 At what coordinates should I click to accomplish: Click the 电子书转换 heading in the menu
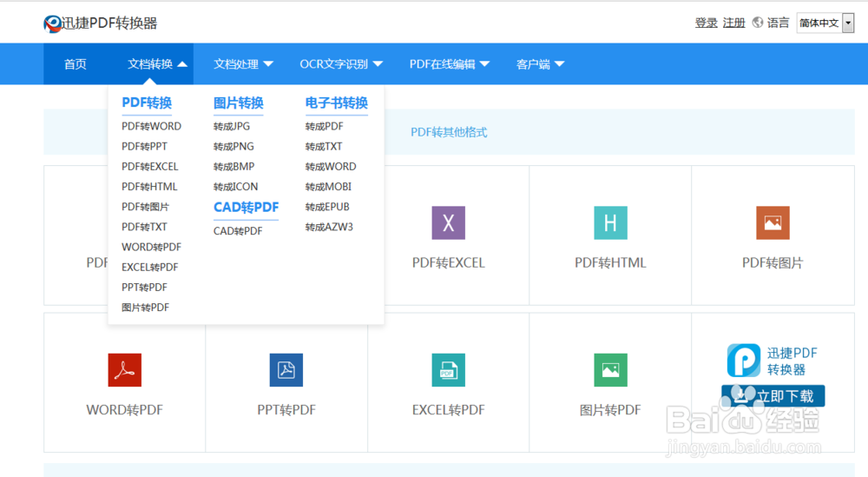(x=336, y=103)
